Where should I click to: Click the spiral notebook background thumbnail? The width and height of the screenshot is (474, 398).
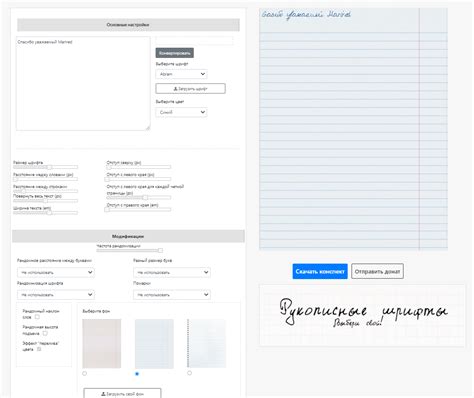(x=207, y=343)
